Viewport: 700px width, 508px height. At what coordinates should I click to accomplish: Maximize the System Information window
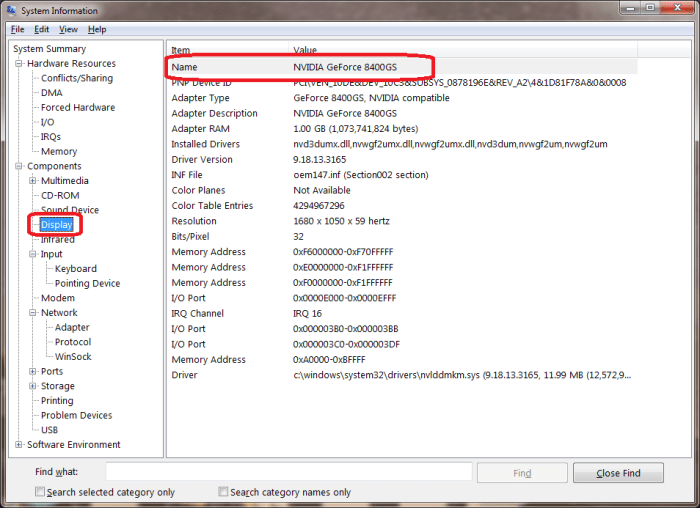coord(650,8)
